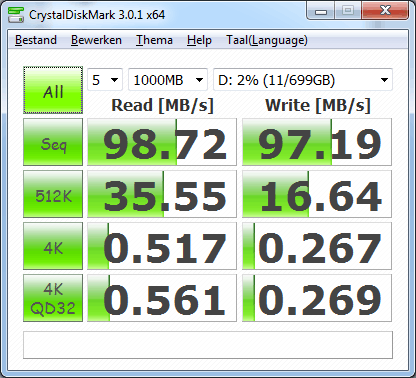
Task: Run all benchmarks with the All button
Action: point(53,90)
